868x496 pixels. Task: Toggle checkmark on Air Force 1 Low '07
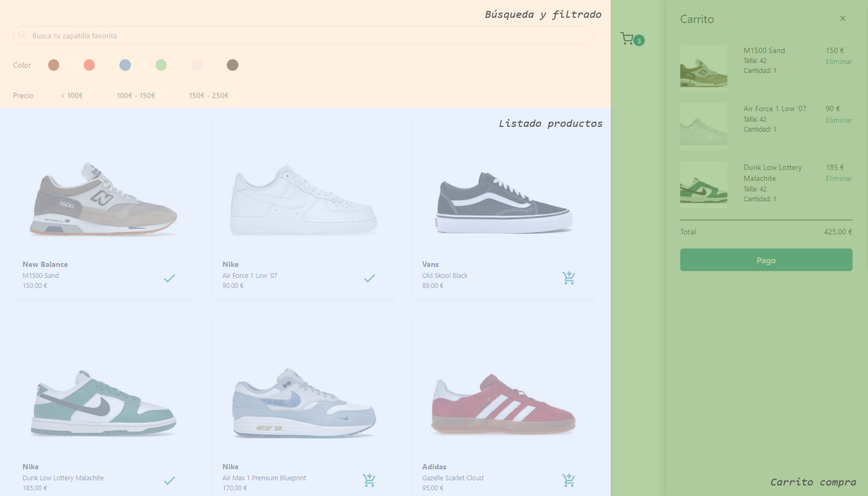coord(369,278)
